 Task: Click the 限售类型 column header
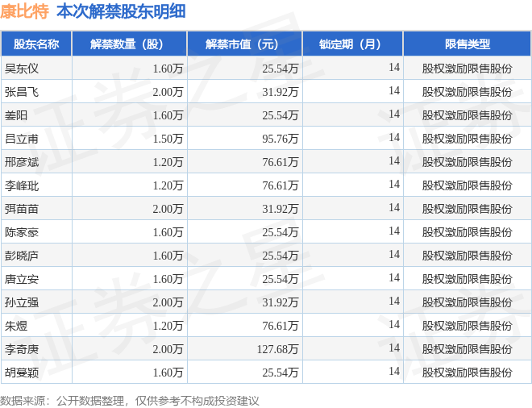(468, 44)
